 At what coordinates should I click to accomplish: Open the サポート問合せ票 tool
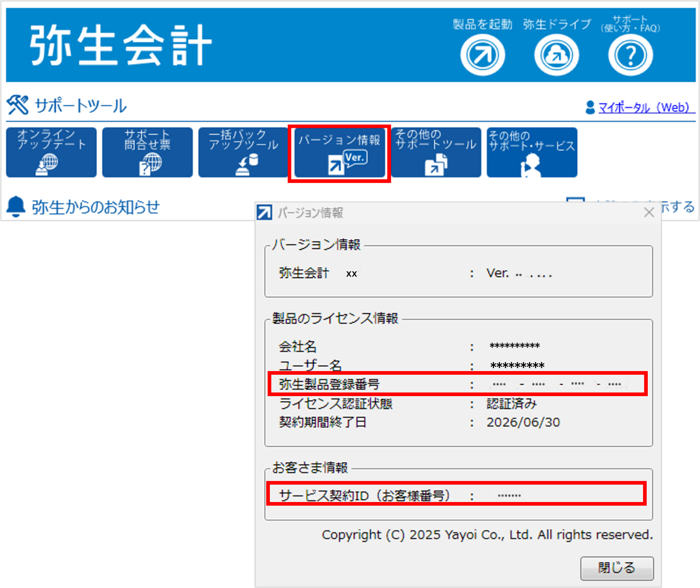[147, 152]
